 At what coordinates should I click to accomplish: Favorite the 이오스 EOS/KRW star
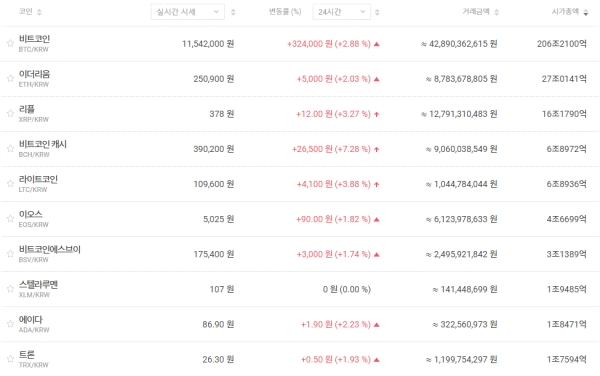click(10, 218)
